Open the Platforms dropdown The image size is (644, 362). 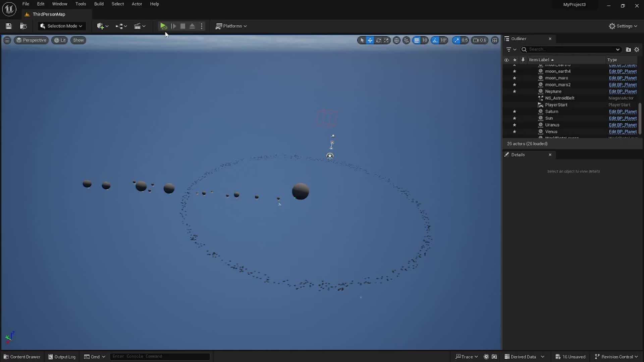(x=231, y=26)
